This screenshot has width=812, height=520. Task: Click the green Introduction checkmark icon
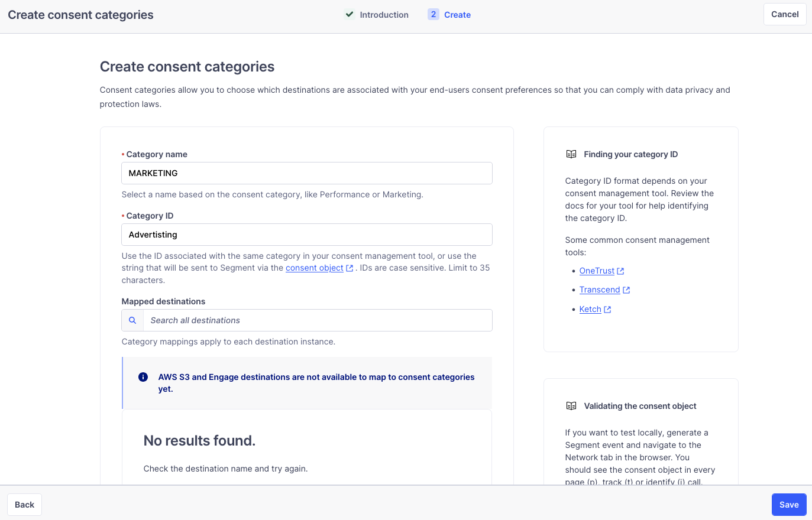(350, 14)
